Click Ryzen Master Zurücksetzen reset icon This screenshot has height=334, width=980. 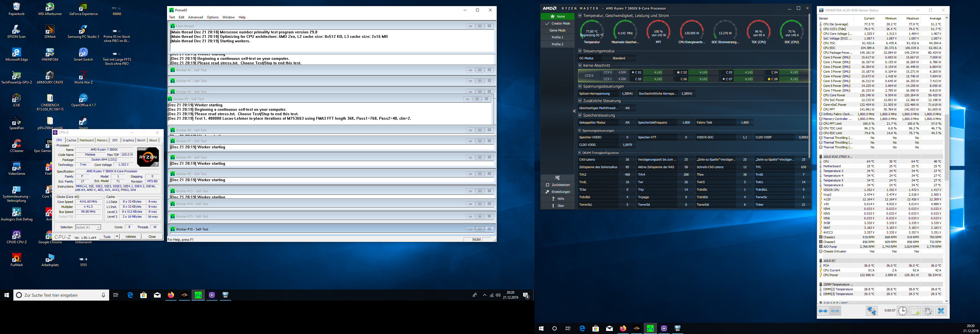tap(547, 185)
